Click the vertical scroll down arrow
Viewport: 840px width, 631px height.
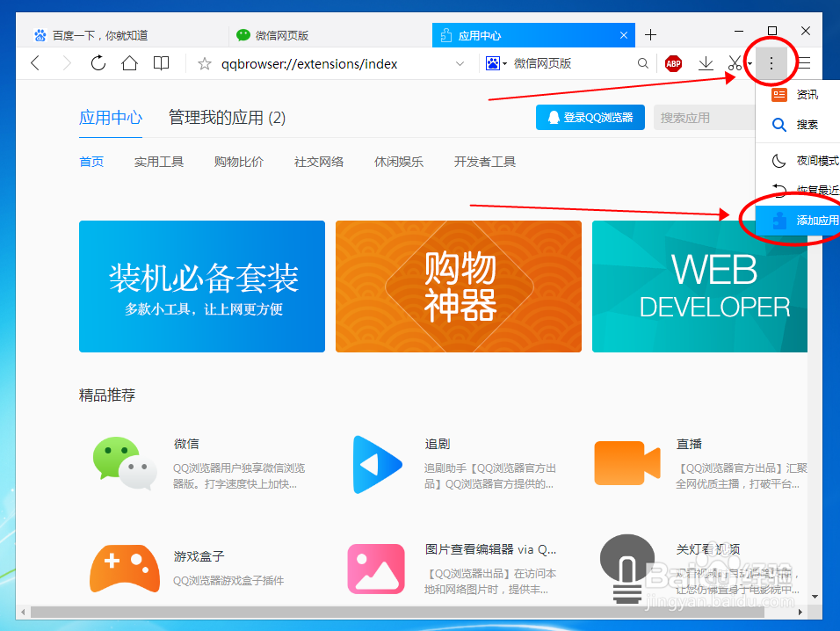tap(815, 597)
